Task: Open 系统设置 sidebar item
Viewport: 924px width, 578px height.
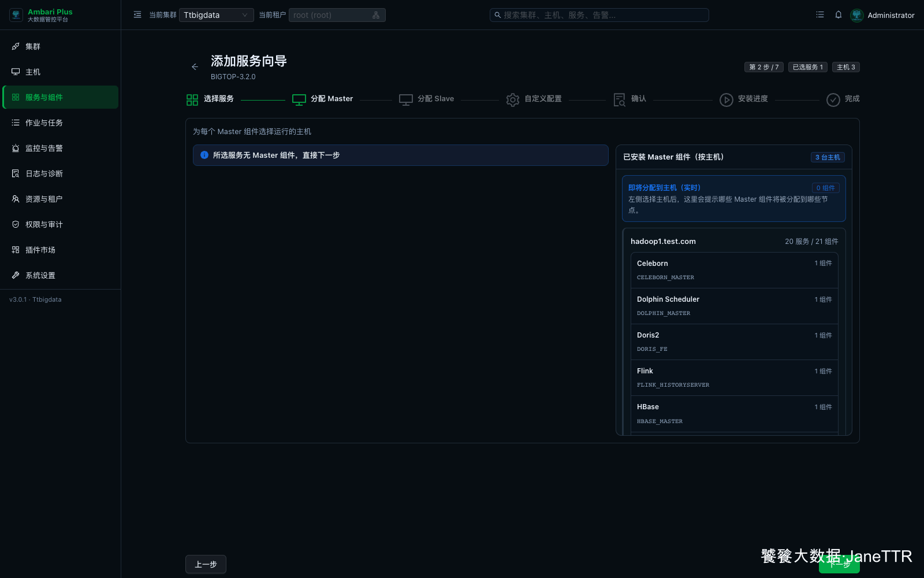Action: tap(61, 275)
